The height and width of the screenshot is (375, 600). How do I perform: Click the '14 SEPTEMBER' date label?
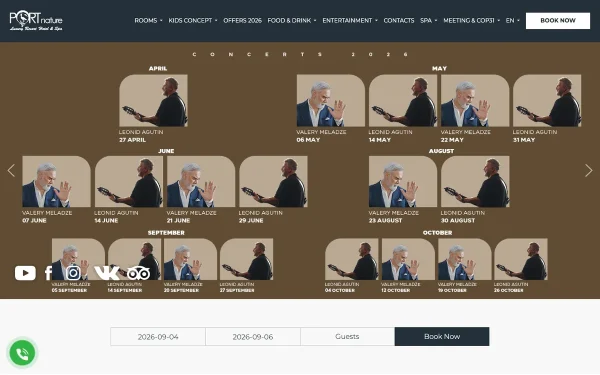click(x=125, y=290)
